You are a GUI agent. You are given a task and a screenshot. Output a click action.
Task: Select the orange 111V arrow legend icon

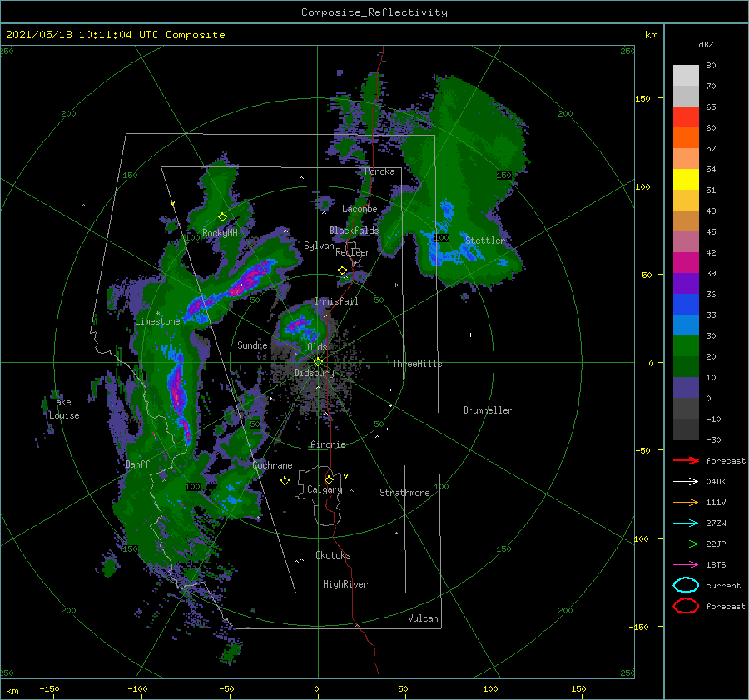(686, 502)
